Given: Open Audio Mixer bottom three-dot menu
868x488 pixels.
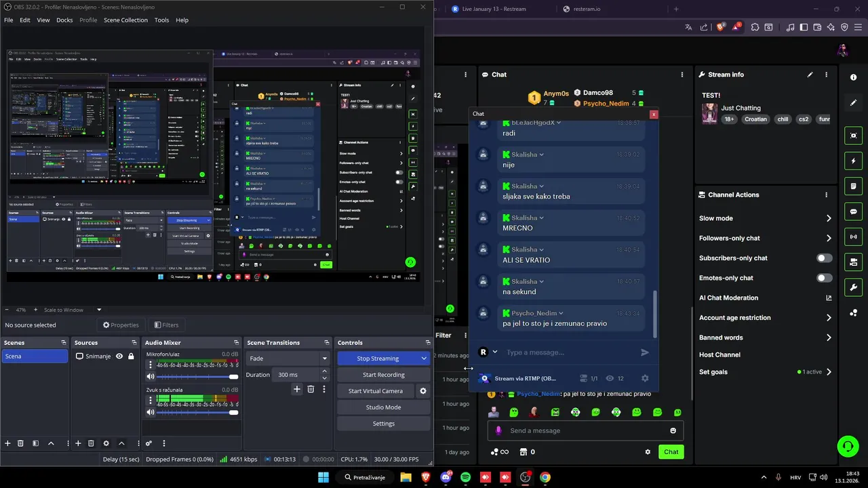Looking at the screenshot, I should (x=163, y=443).
